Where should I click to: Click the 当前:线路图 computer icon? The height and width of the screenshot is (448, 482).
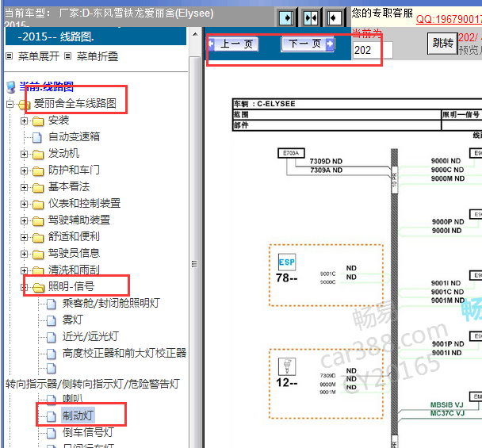pos(11,87)
